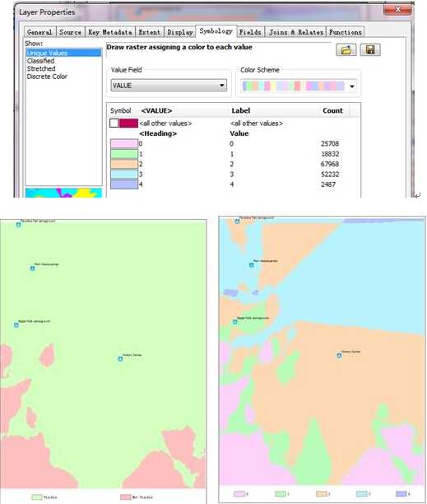This screenshot has width=427, height=504.
Task: Select Classified in the Show list
Action: (x=41, y=61)
